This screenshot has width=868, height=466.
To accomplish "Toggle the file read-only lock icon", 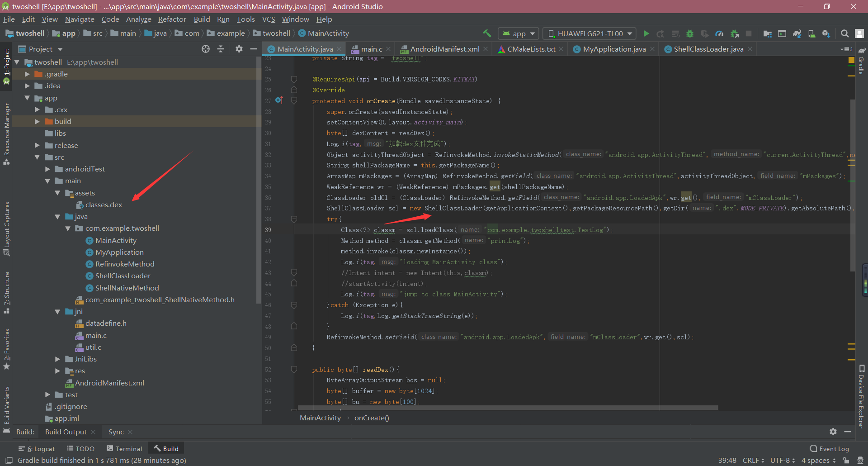I will pos(846,461).
